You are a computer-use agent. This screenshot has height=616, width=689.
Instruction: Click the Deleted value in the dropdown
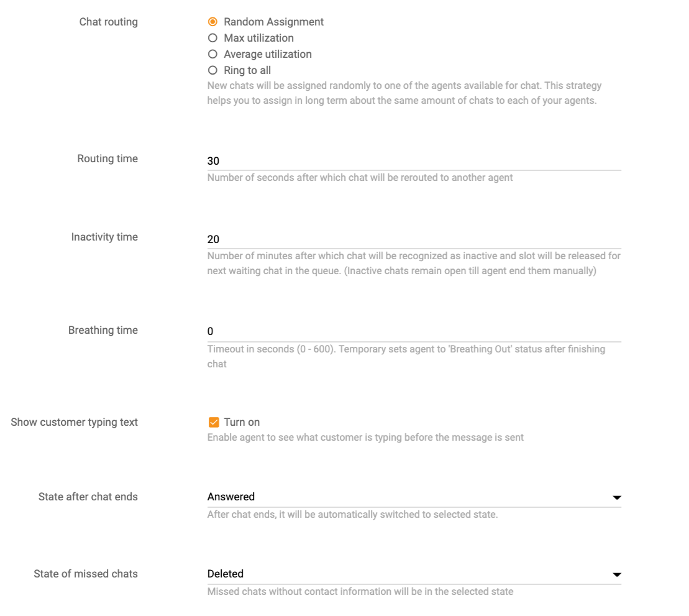(x=226, y=574)
